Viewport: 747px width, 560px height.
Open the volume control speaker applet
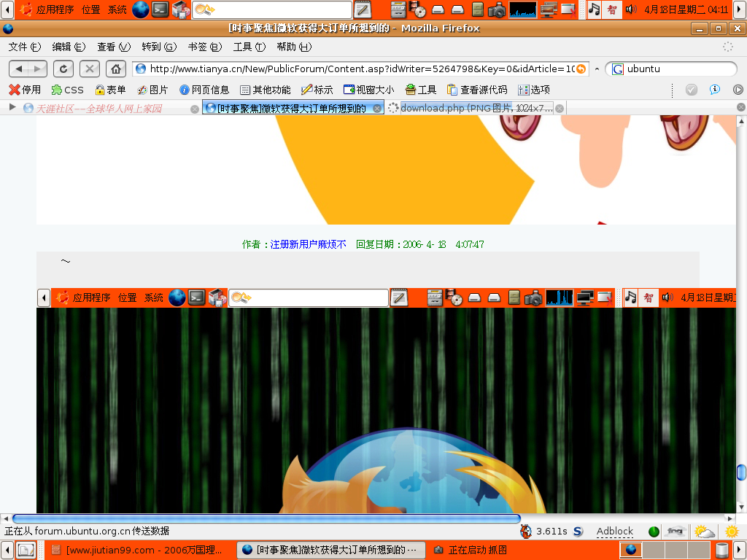point(631,9)
